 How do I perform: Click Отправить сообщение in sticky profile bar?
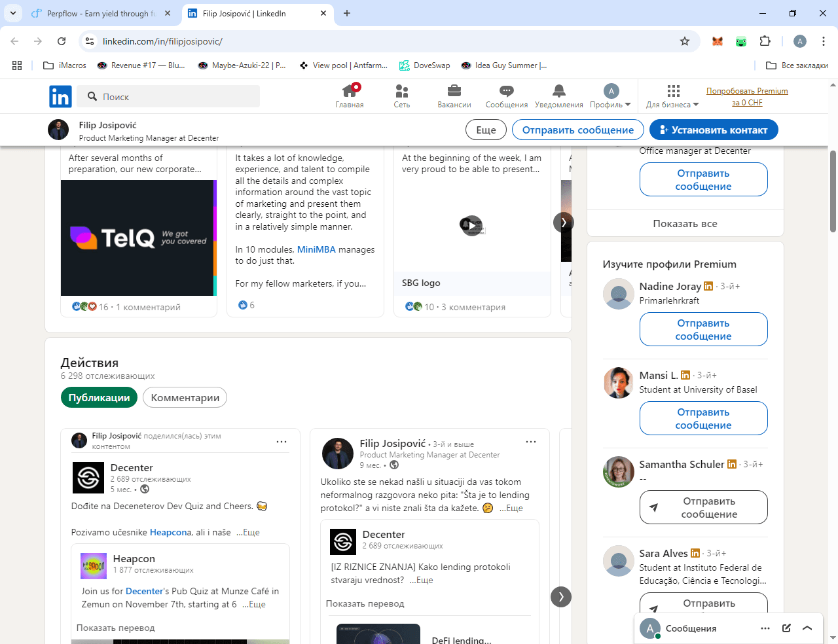coord(578,130)
